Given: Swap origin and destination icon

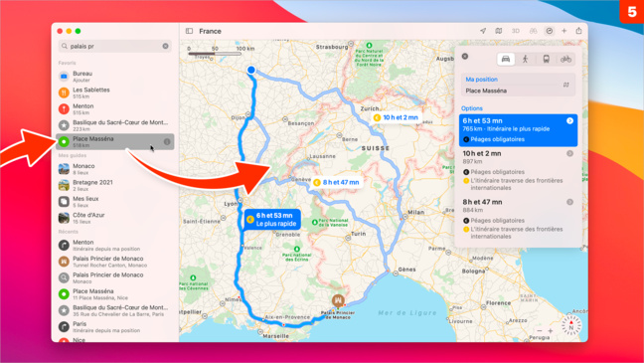Looking at the screenshot, I should point(565,85).
